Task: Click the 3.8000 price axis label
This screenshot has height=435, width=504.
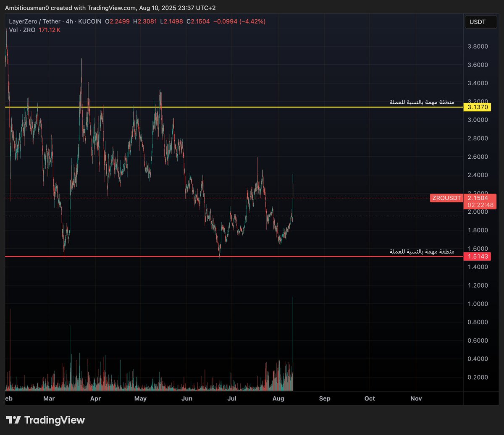Action: (x=478, y=47)
